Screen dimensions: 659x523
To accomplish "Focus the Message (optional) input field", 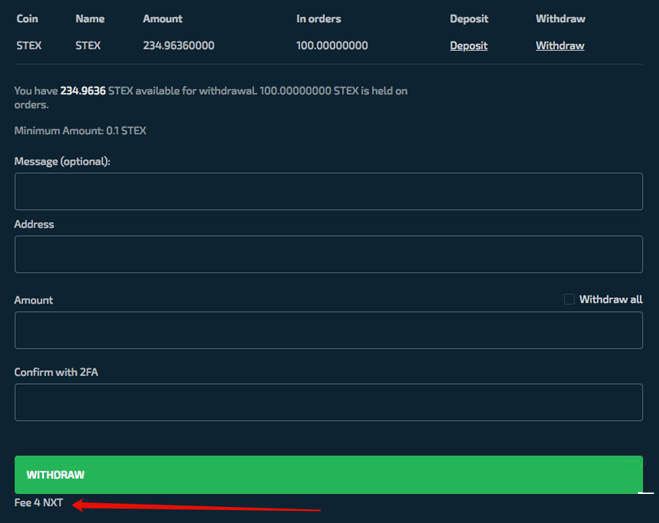I will (328, 191).
